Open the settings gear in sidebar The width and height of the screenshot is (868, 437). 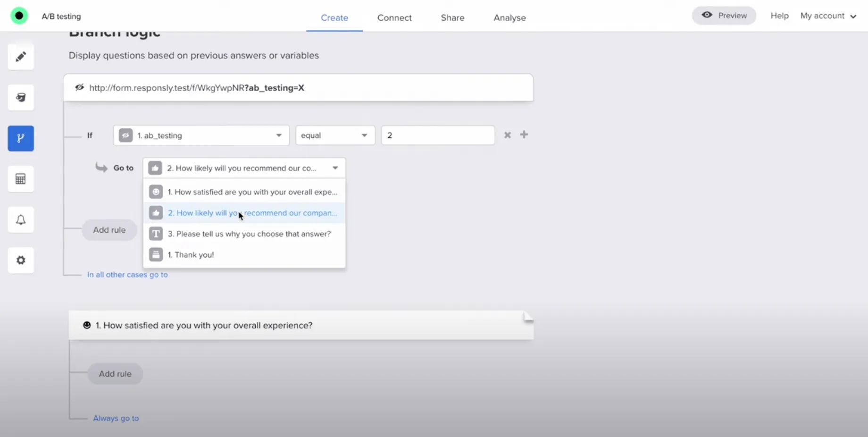point(21,261)
